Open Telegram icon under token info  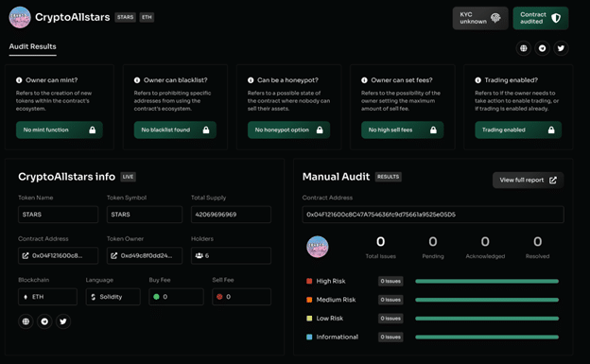pos(44,321)
